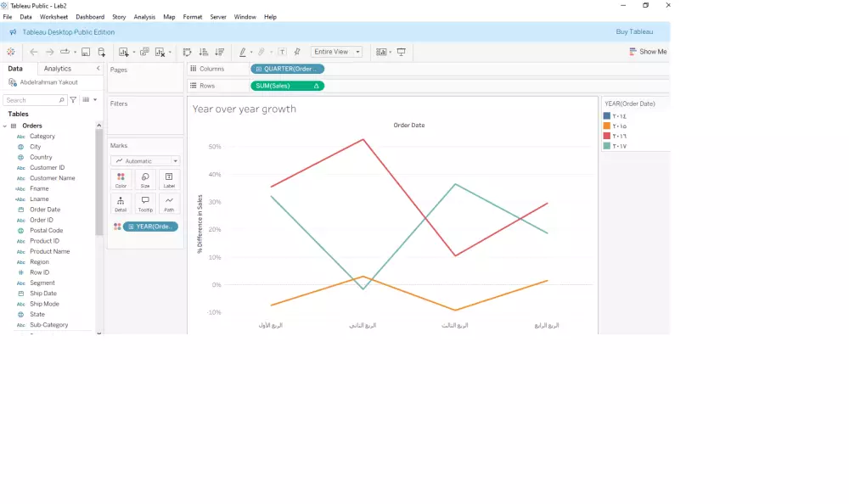The width and height of the screenshot is (849, 504).
Task: Switch to the Data tab
Action: 15,69
